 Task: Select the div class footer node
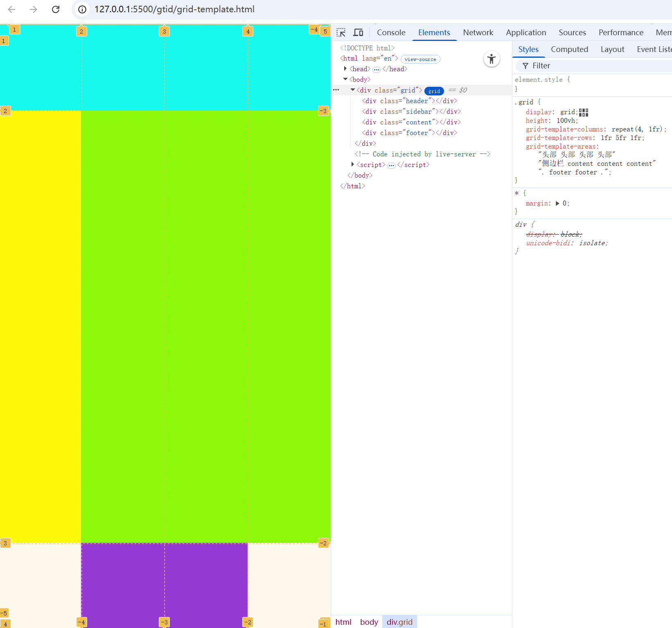point(409,133)
